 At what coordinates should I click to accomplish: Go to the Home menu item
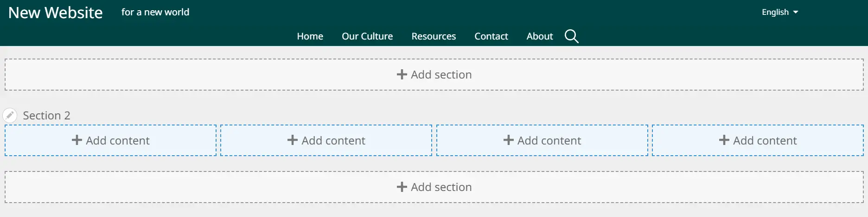310,36
